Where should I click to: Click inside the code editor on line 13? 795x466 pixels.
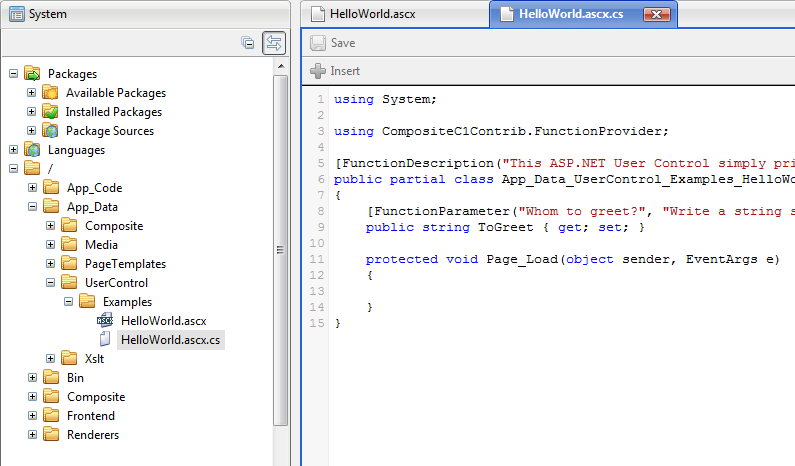pos(500,291)
